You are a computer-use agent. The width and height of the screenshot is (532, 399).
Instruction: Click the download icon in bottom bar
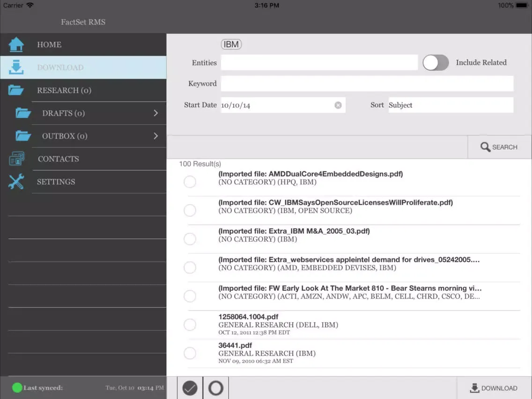coord(474,388)
